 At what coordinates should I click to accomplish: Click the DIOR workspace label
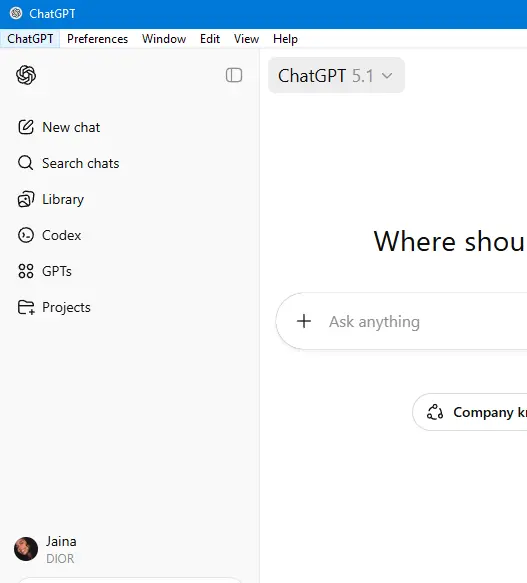tap(60, 558)
